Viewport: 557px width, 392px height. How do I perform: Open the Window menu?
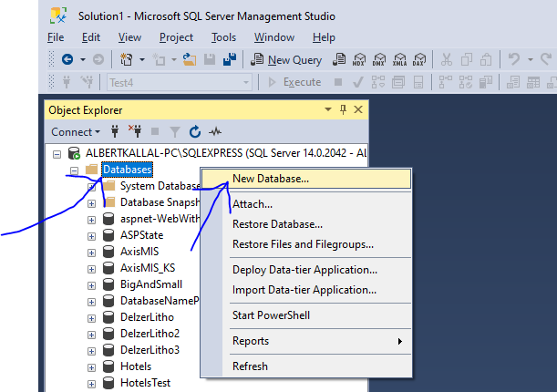pos(274,37)
